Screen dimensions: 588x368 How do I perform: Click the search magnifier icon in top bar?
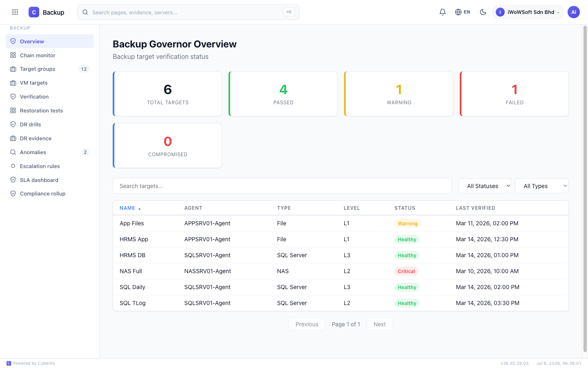pyautogui.click(x=85, y=12)
